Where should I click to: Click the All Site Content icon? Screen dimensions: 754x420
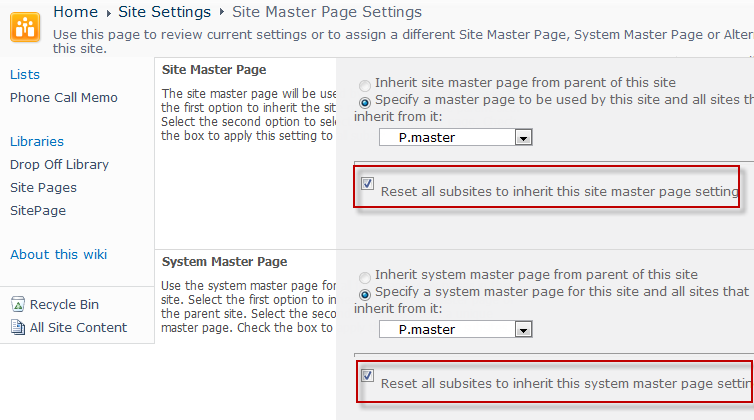18,327
